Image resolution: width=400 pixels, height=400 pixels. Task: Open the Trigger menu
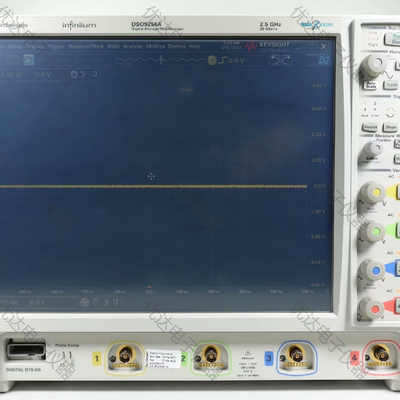click(56, 46)
